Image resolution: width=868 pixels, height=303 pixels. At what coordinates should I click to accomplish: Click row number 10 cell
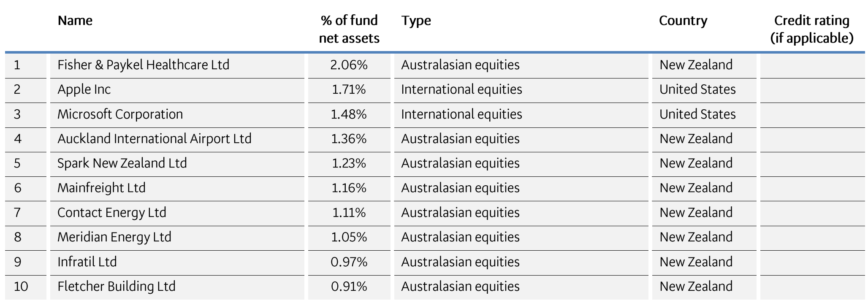tap(21, 287)
